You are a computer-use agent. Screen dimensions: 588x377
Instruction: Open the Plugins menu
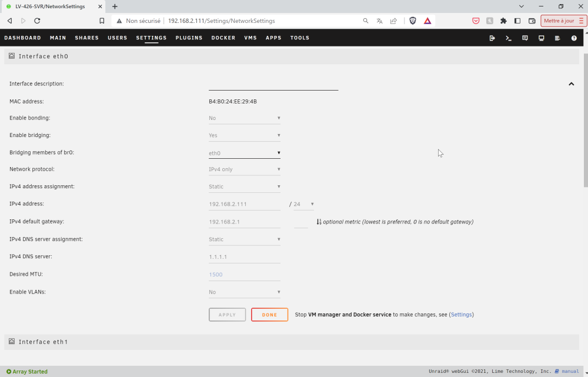[x=189, y=38]
